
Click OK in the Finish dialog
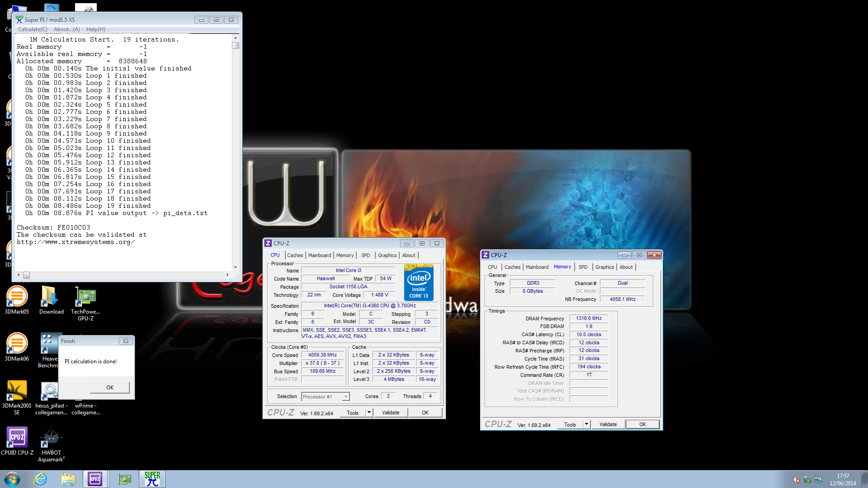[110, 387]
